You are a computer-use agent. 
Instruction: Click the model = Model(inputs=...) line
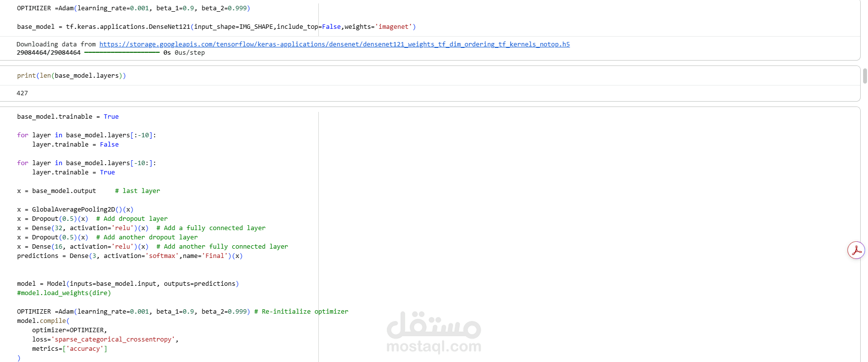[x=128, y=284]
